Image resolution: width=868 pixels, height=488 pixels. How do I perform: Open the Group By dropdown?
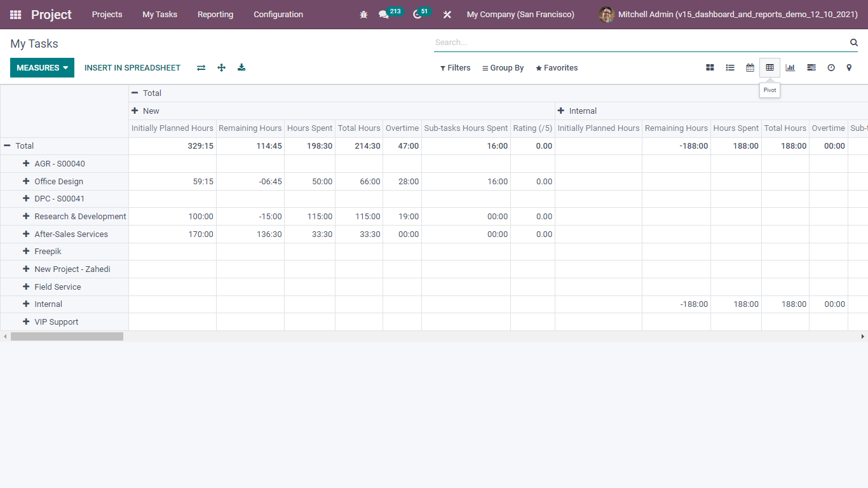[x=503, y=68]
